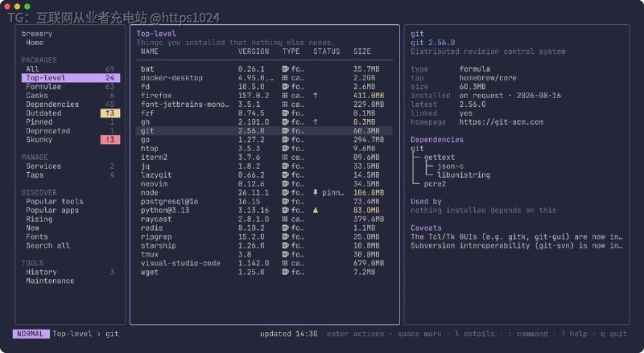The image size is (644, 353).
Task: Click the pin icon in node's status
Action: pos(316,192)
